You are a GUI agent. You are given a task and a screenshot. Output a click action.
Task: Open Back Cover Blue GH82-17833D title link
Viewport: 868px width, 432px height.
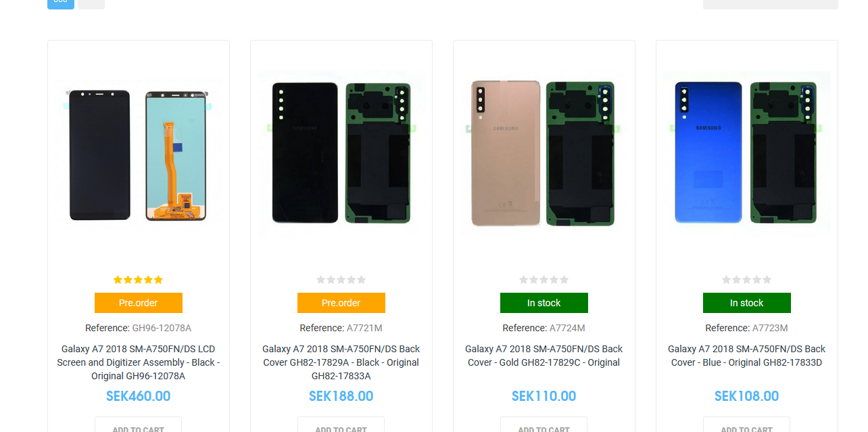click(747, 356)
